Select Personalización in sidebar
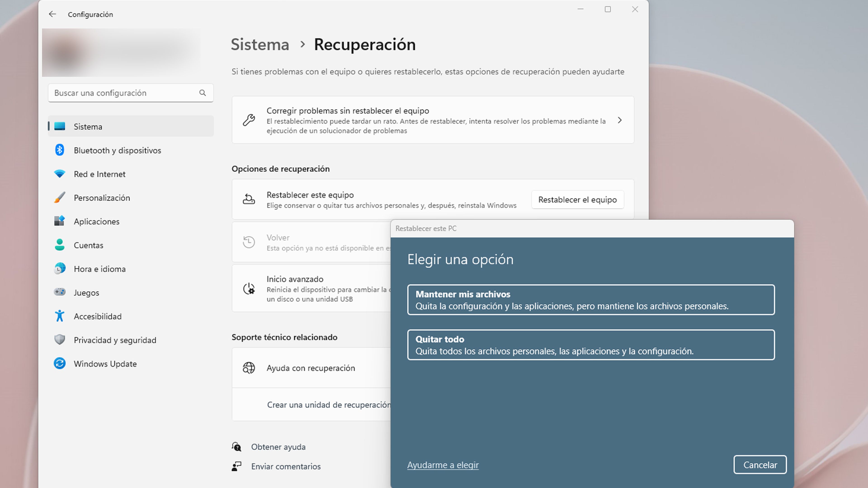Screen dimensions: 868x488 point(131,198)
